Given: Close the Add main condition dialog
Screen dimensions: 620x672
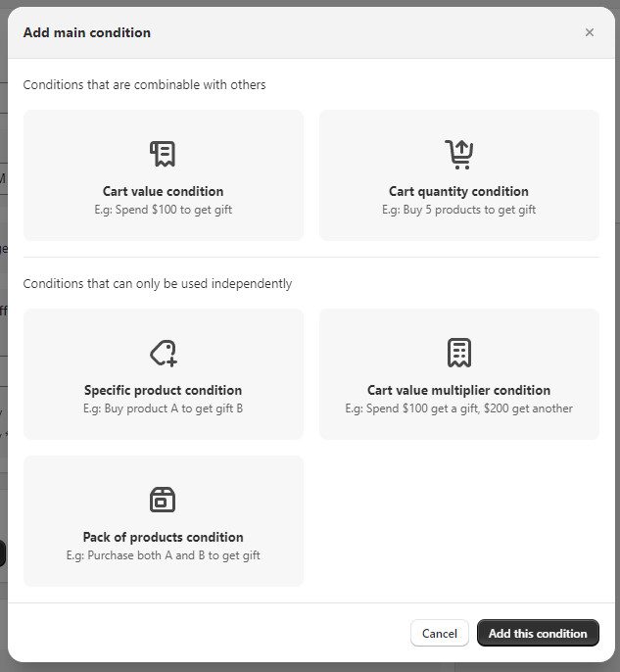Looking at the screenshot, I should point(589,32).
